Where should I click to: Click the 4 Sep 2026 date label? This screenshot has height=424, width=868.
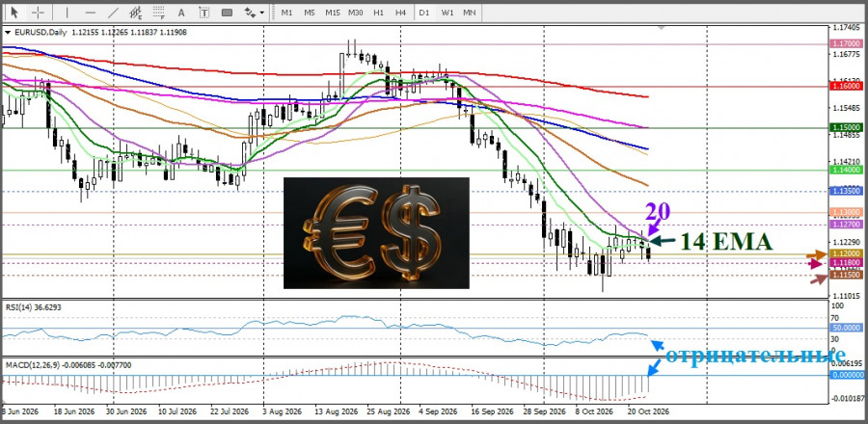pos(438,411)
